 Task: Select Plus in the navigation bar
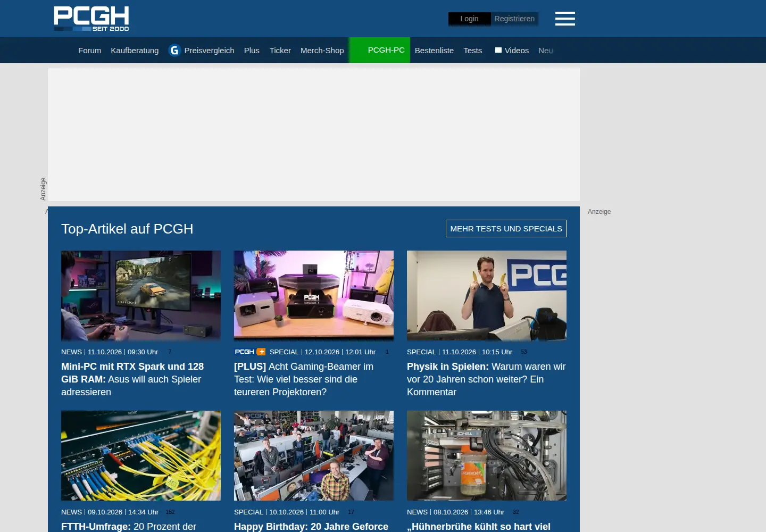(x=252, y=51)
